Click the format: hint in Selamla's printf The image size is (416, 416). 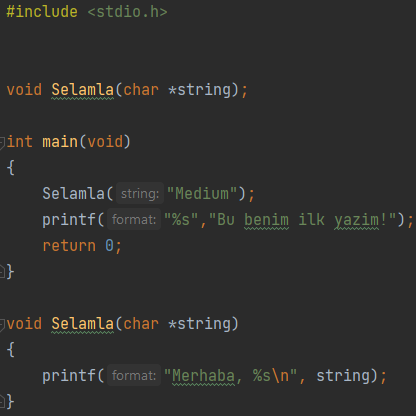click(134, 376)
